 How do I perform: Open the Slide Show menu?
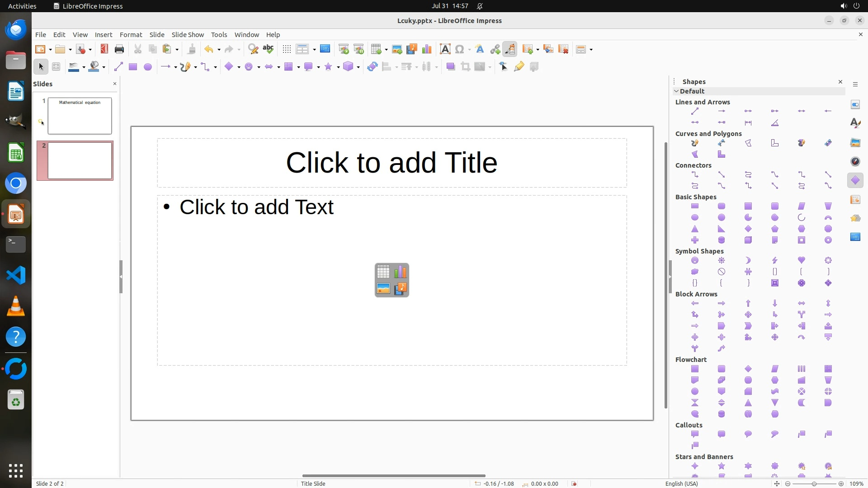tap(188, 35)
